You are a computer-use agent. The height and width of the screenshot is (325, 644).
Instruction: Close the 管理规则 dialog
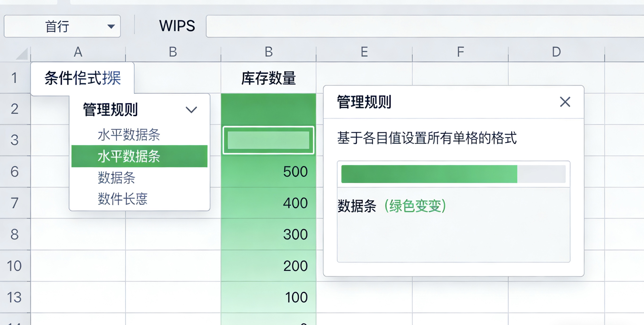tap(566, 102)
